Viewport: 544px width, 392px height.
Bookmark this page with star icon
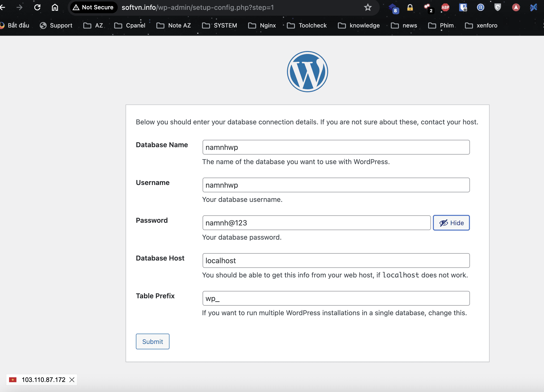(x=368, y=7)
